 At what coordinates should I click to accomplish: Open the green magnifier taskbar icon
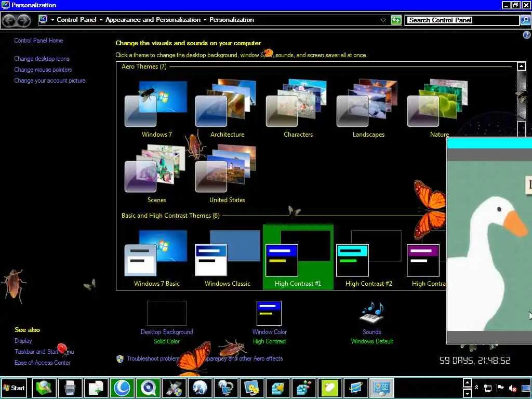click(44, 388)
